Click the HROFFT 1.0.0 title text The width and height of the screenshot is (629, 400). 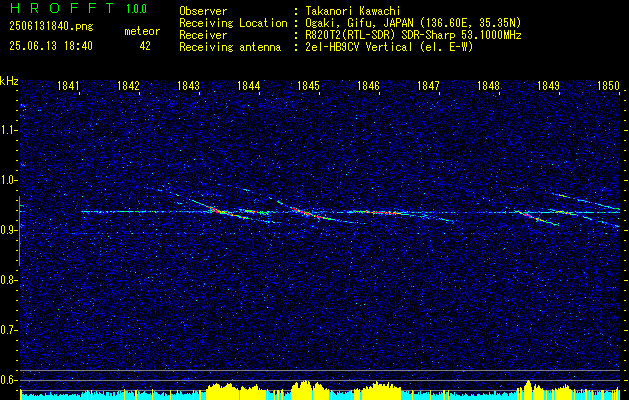pos(78,8)
